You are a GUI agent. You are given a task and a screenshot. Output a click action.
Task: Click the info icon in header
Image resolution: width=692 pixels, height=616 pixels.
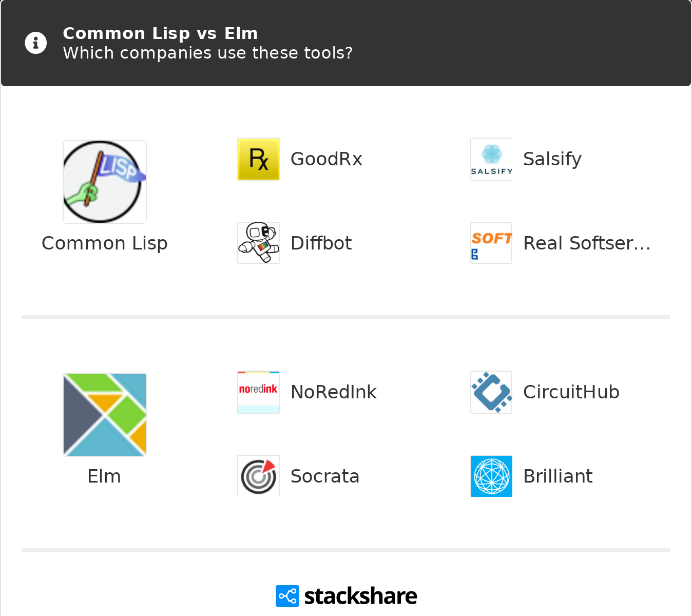point(36,43)
